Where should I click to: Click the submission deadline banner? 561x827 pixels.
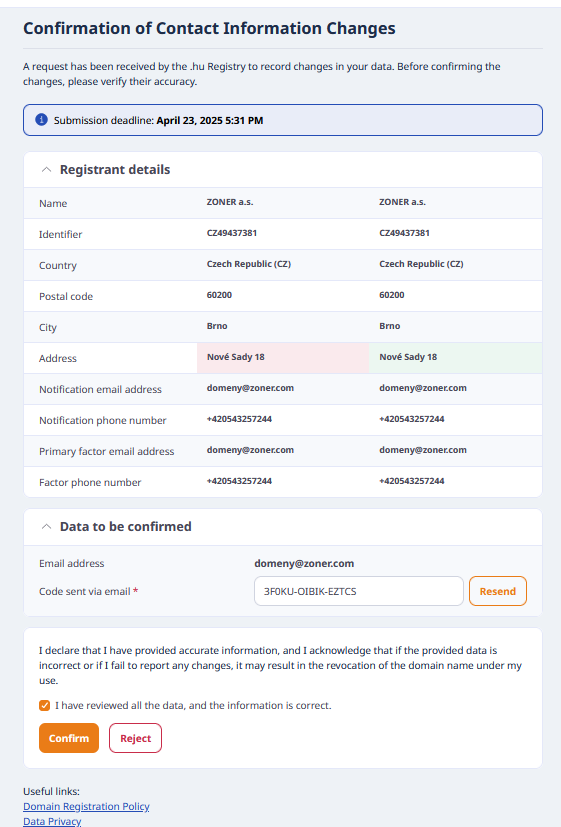[283, 120]
